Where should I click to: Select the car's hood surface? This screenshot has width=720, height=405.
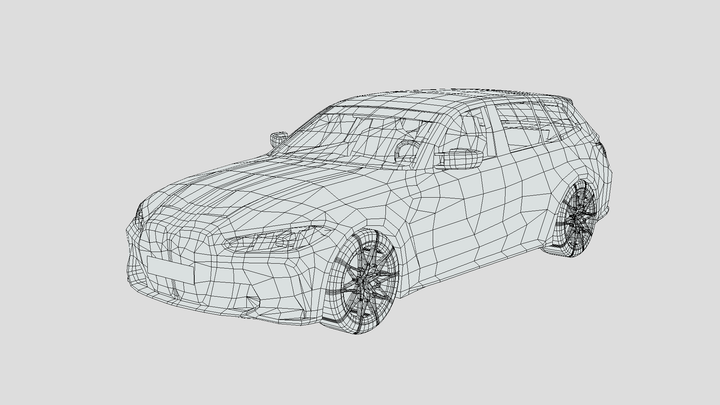250,192
